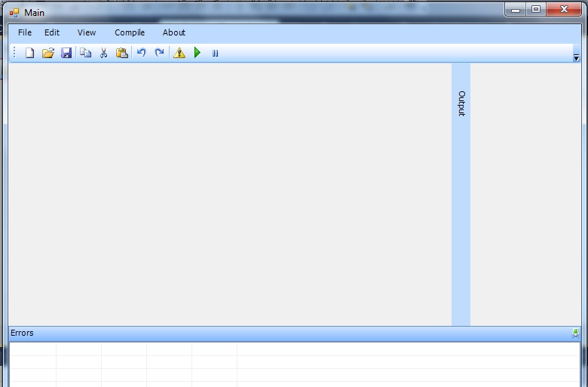The width and height of the screenshot is (588, 387).
Task: Click the Errors panel header
Action: (294, 333)
